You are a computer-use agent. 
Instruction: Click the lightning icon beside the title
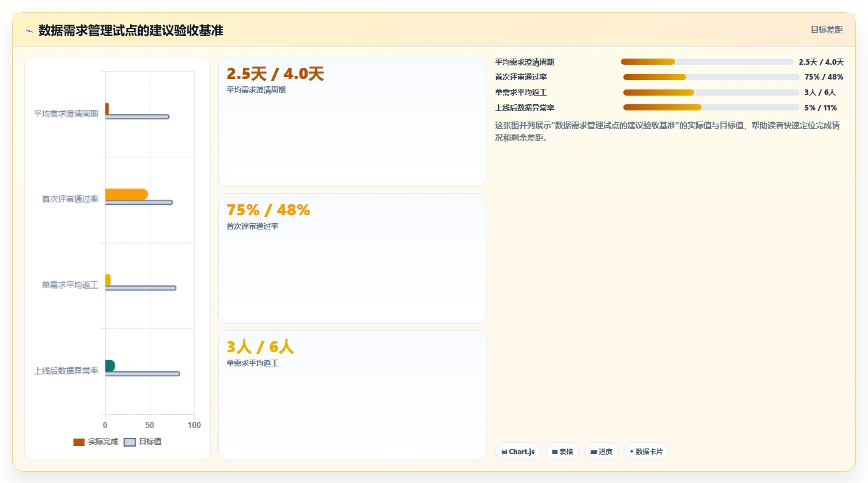tap(29, 31)
